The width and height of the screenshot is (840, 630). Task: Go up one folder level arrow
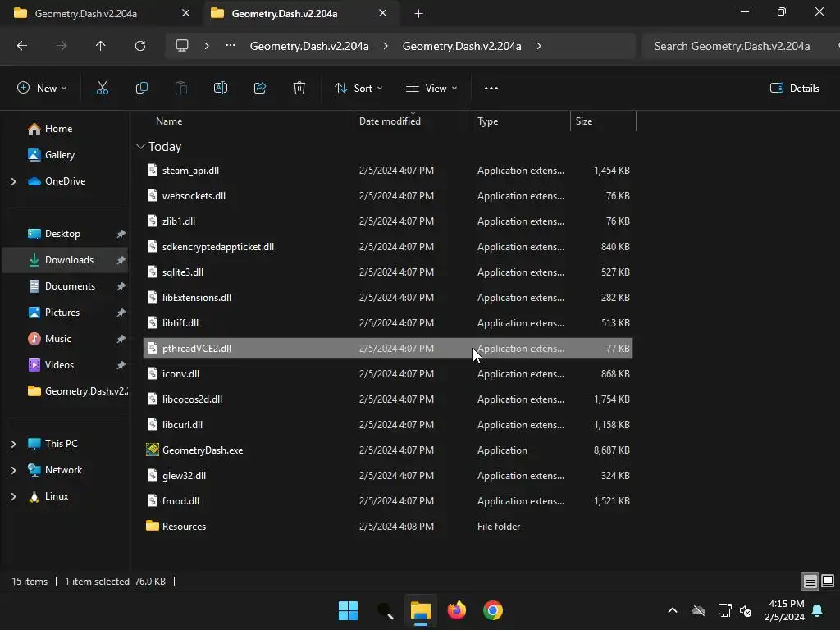coord(101,46)
